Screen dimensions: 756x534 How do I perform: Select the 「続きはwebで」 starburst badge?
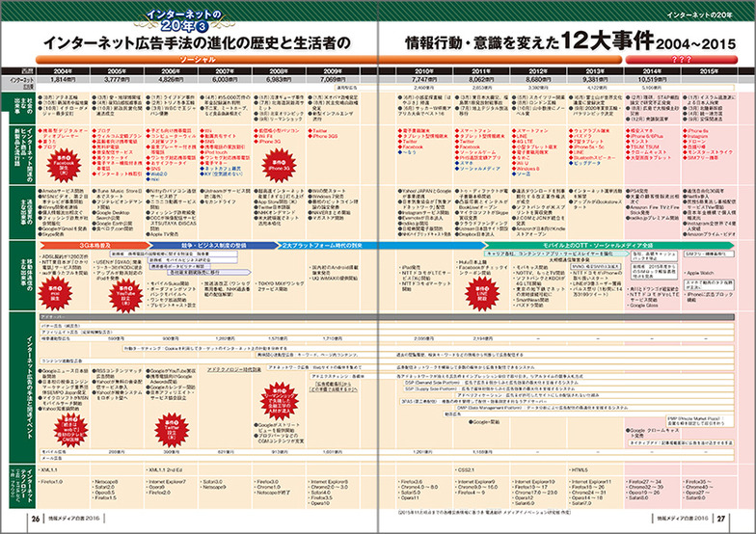[70, 430]
